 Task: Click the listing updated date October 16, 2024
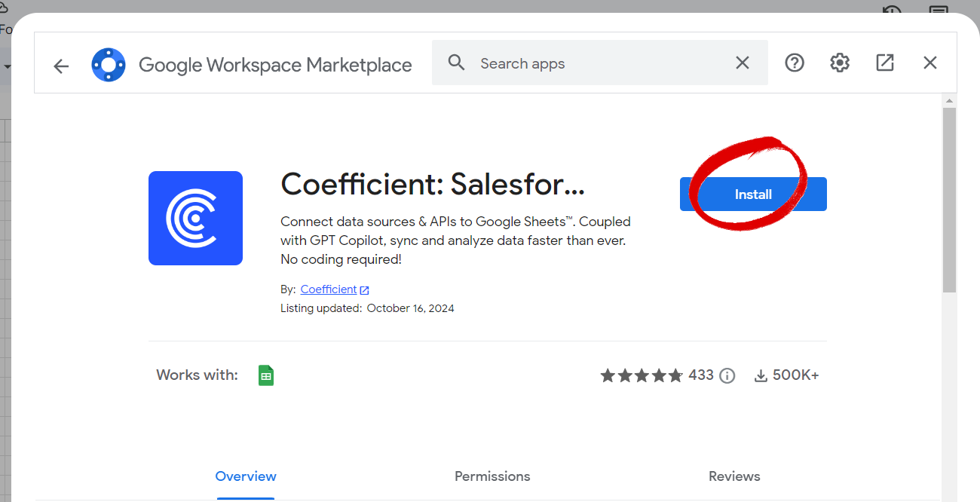[411, 308]
